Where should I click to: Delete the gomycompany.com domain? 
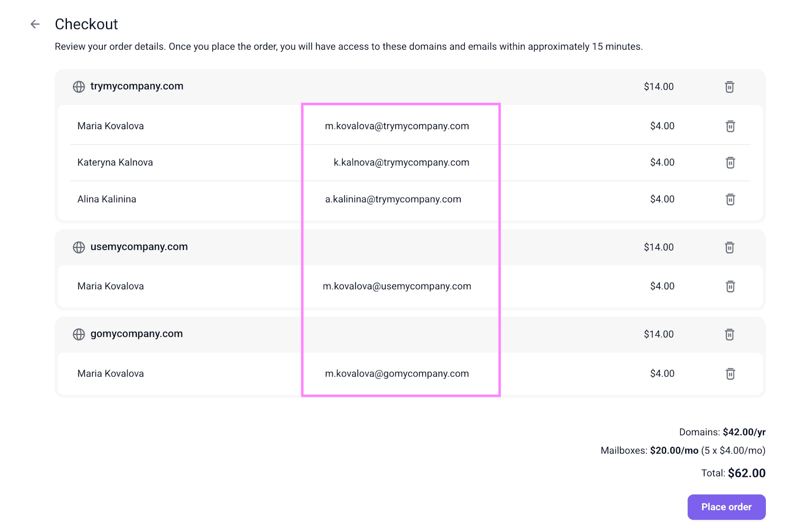[x=729, y=334]
